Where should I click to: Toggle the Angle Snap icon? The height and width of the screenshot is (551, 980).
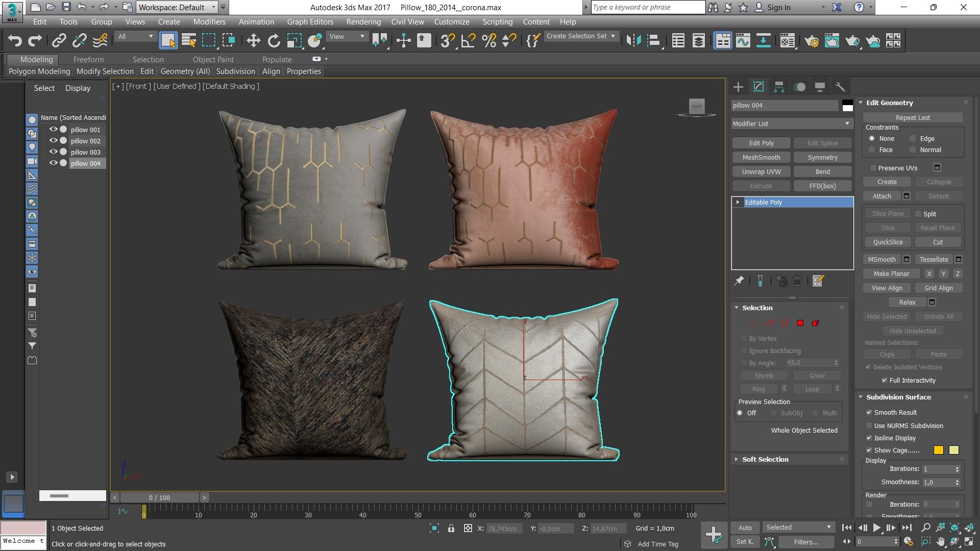[x=468, y=41]
